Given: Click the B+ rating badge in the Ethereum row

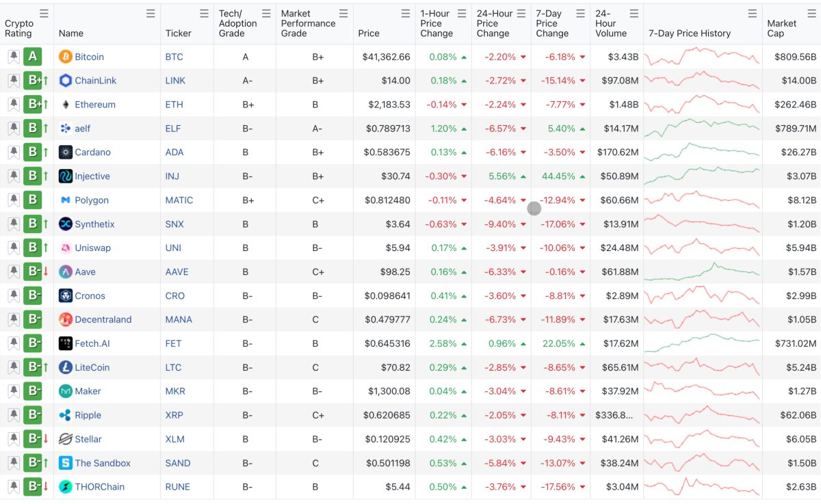Looking at the screenshot, I should tap(33, 105).
